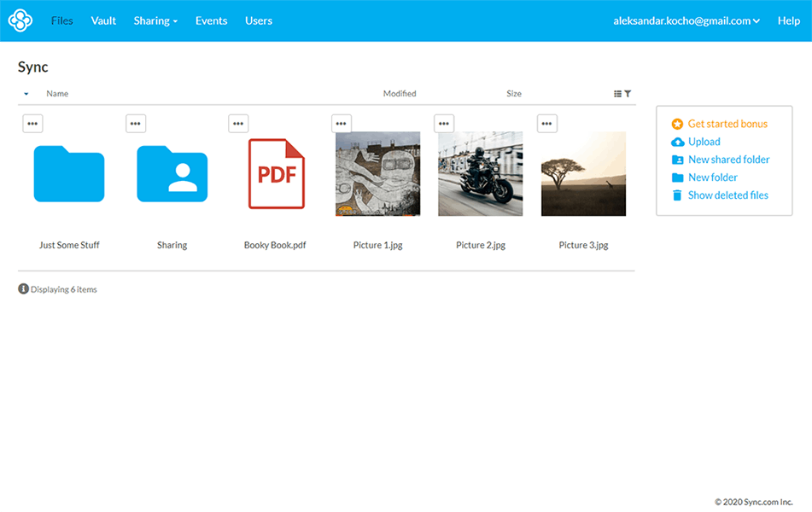Click the Upload link
Viewport: 812px width, 512px height.
[x=704, y=142]
